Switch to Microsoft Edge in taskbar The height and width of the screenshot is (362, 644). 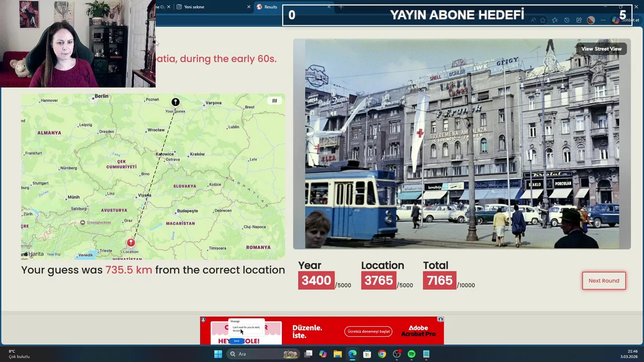coord(352,354)
